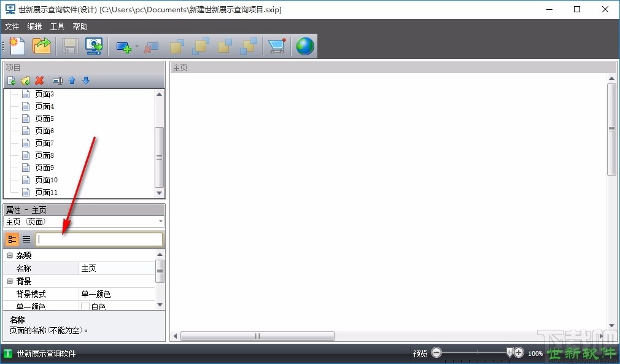Click the preview zoom slider handle

point(510,352)
